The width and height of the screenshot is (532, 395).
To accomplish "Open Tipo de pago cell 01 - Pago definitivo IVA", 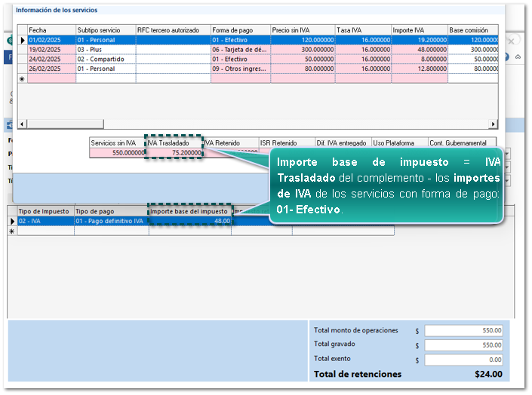I will click(111, 222).
